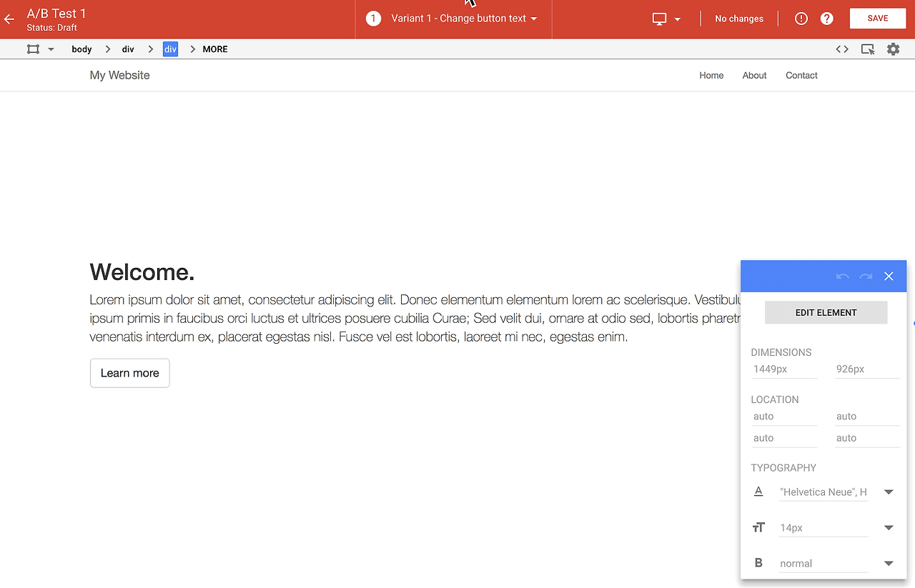Select the highlighted div breadcrumb

[x=170, y=49]
